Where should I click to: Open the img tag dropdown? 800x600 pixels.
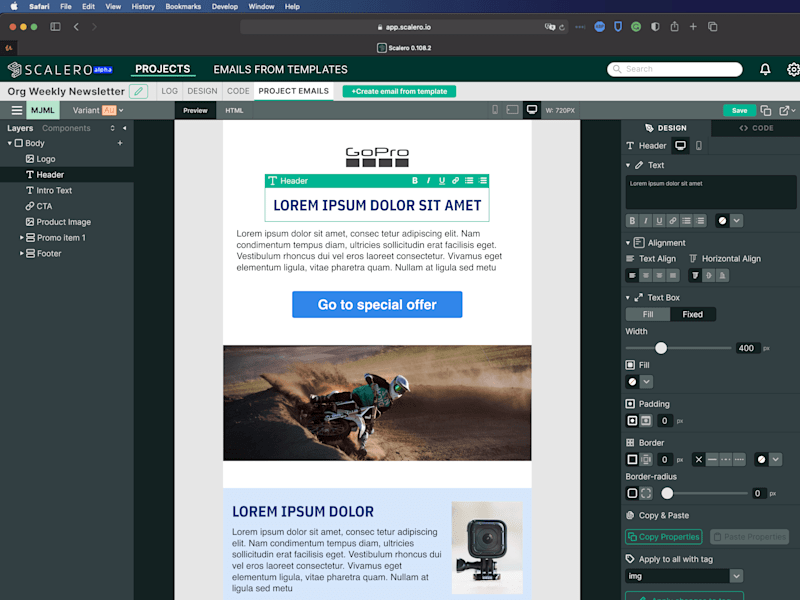coord(736,576)
